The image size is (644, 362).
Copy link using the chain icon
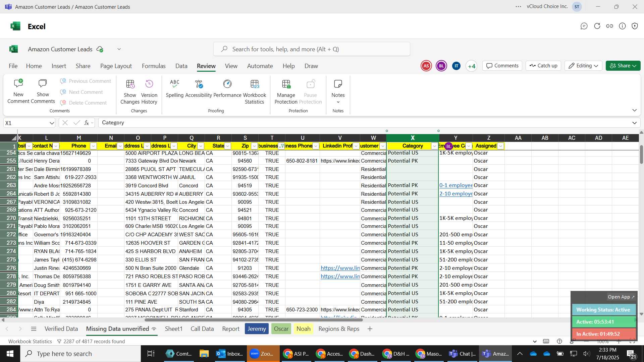(610, 26)
